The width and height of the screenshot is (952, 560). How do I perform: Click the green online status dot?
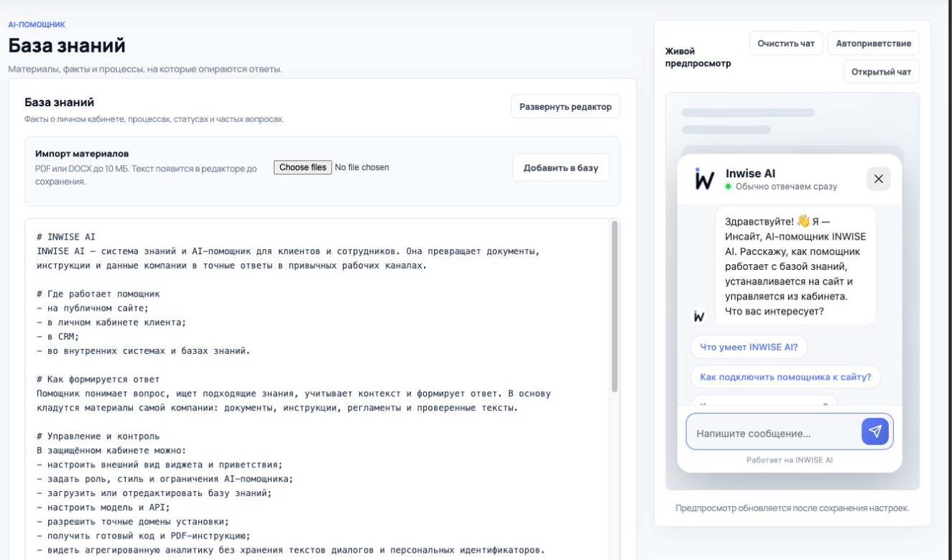click(x=729, y=187)
